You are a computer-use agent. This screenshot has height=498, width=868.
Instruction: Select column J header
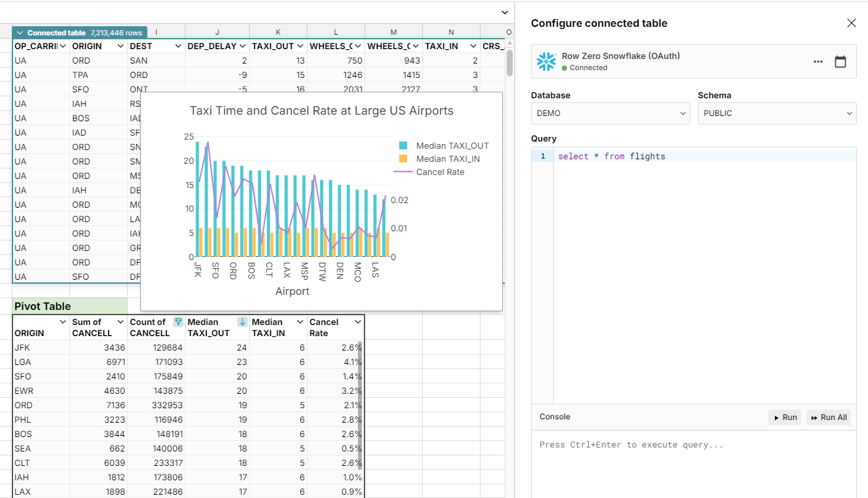(x=217, y=32)
